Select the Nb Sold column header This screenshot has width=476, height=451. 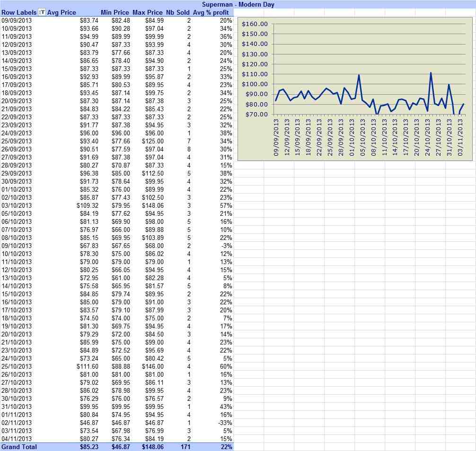pyautogui.click(x=177, y=12)
